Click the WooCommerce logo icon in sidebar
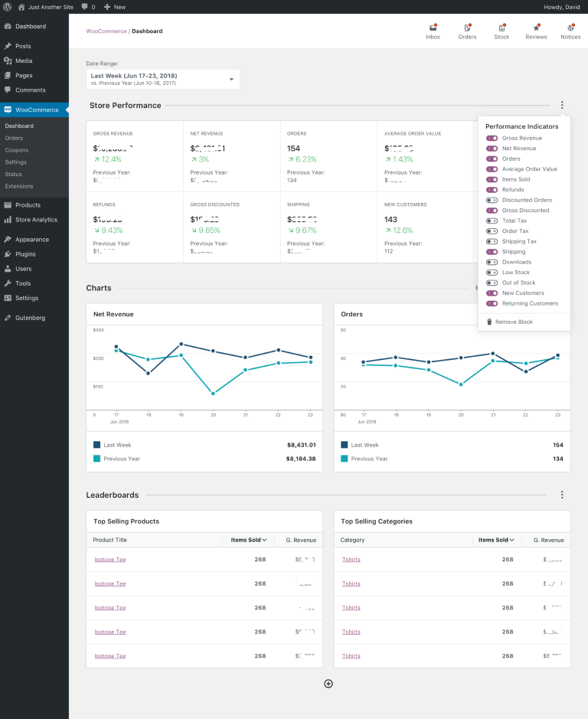This screenshot has height=719, width=588. tap(8, 109)
